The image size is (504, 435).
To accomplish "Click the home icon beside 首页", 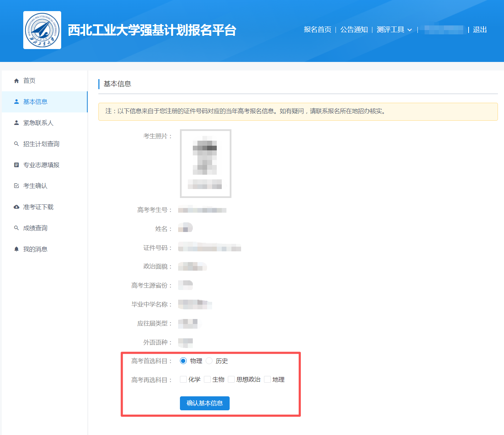I will (x=16, y=81).
